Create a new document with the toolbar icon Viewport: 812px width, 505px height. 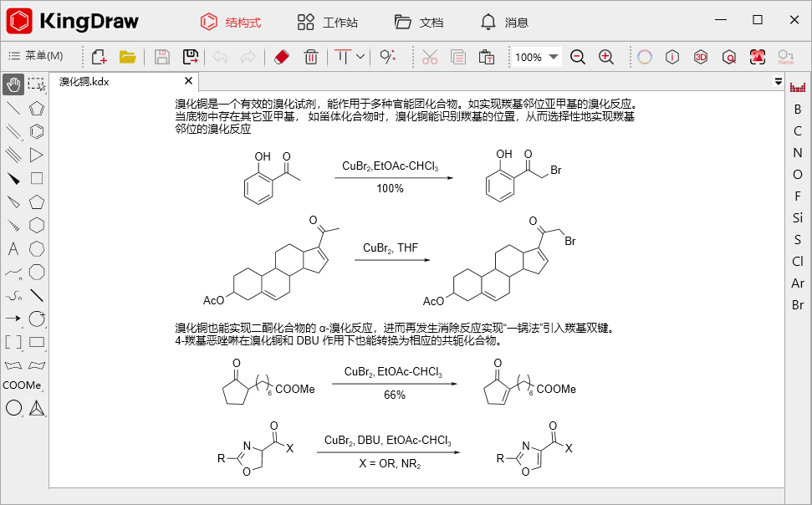coord(100,56)
